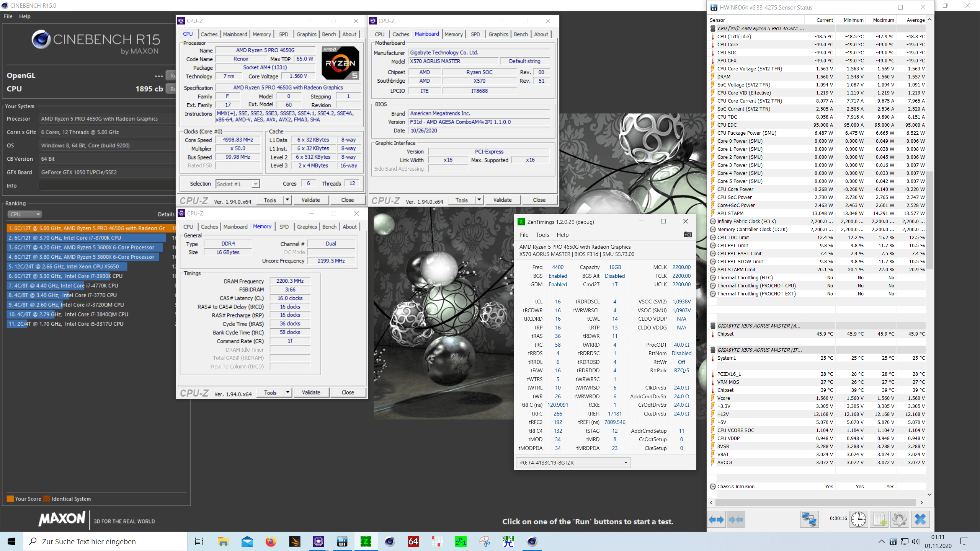Image resolution: width=980 pixels, height=551 pixels.
Task: Click HWiNFO horizontal scrollbar
Action: pyautogui.click(x=817, y=502)
